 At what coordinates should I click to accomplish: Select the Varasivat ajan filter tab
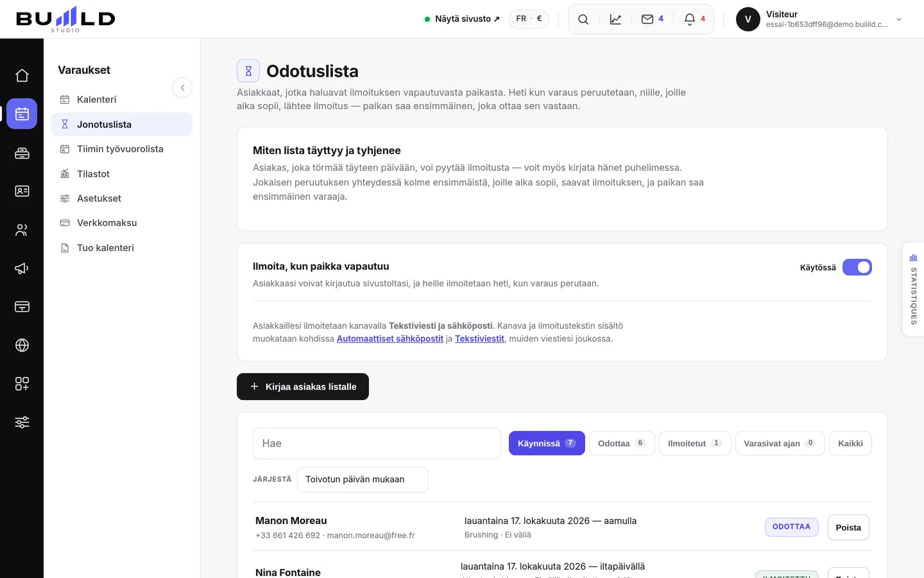tap(780, 443)
